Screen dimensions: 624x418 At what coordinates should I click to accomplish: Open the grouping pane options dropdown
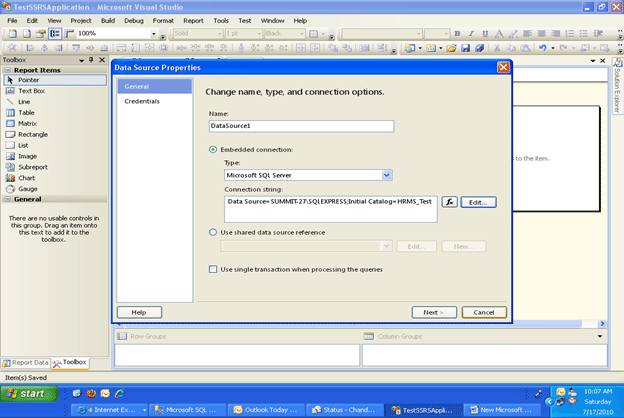[x=600, y=336]
